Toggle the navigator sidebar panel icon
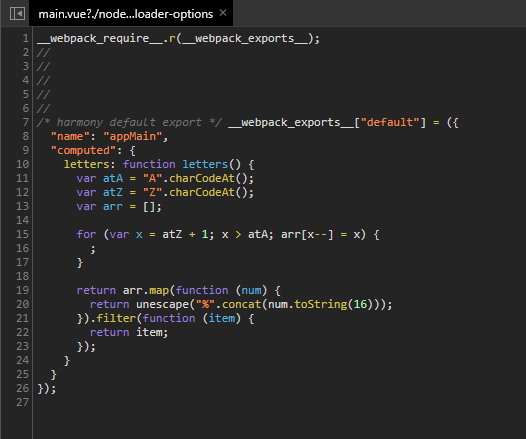Image resolution: width=526 pixels, height=439 pixels. [x=17, y=14]
